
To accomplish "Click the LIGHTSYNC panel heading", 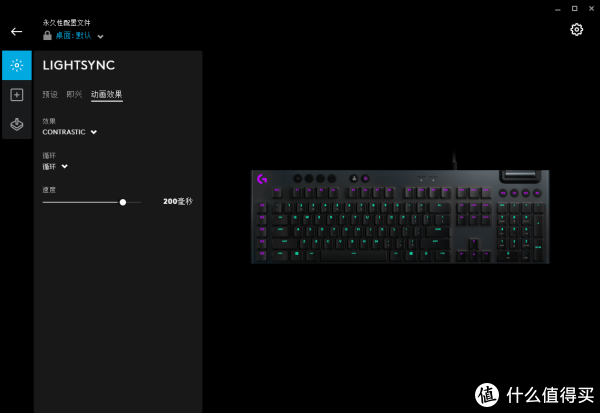I will (x=79, y=65).
